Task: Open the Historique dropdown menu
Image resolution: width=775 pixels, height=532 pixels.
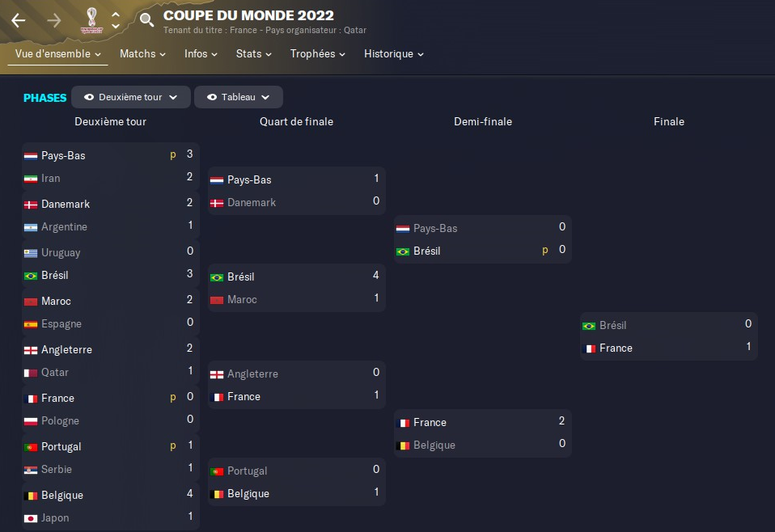Action: tap(393, 54)
